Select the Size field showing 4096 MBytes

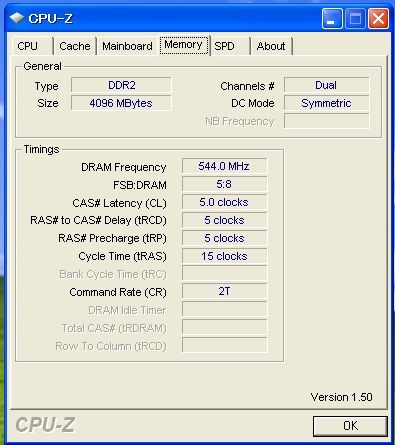(121, 103)
